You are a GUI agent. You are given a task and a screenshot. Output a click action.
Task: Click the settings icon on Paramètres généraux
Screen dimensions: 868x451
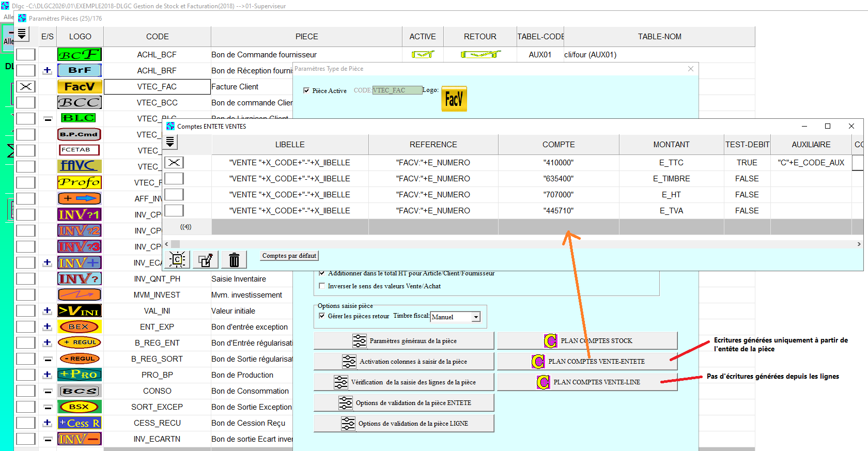click(359, 341)
